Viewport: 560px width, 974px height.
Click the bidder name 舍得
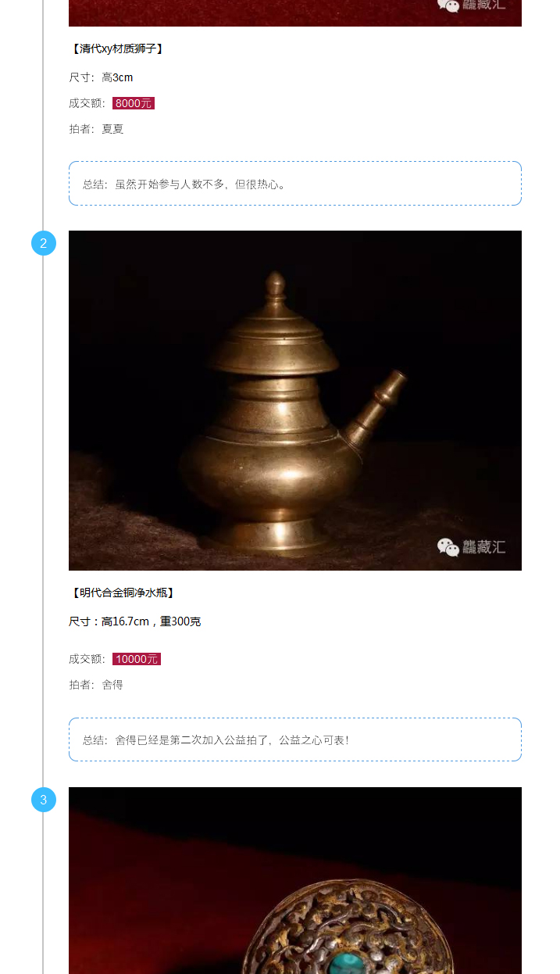tap(112, 685)
